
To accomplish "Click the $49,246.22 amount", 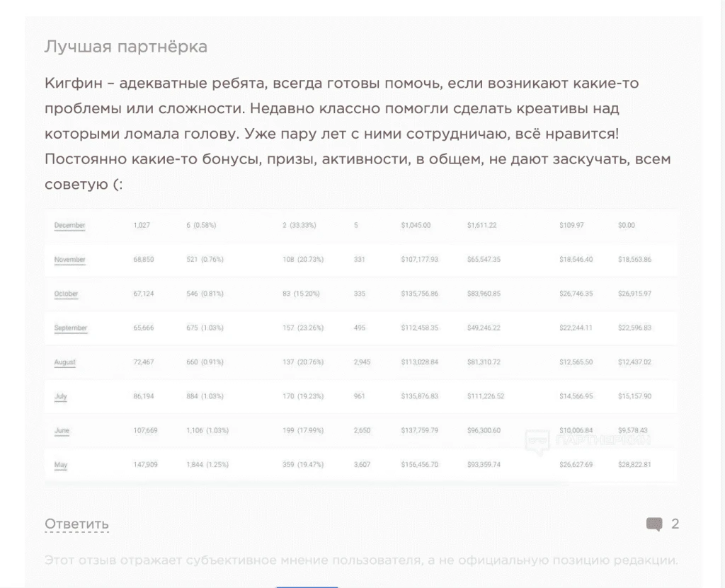I will pos(484,328).
